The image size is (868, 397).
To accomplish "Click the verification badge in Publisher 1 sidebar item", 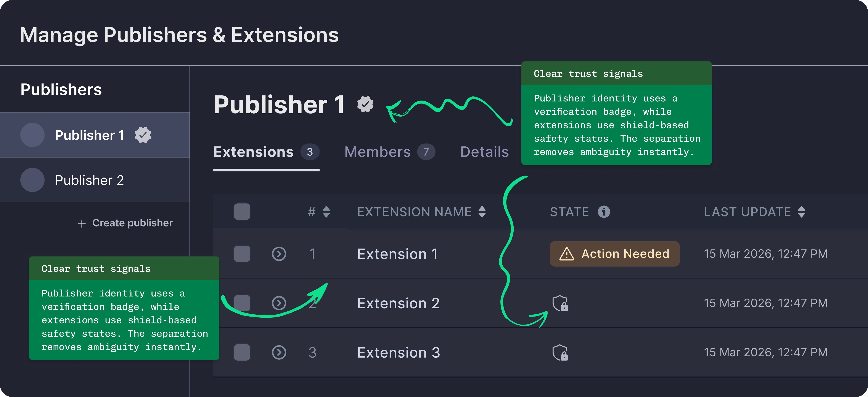I will coord(143,135).
